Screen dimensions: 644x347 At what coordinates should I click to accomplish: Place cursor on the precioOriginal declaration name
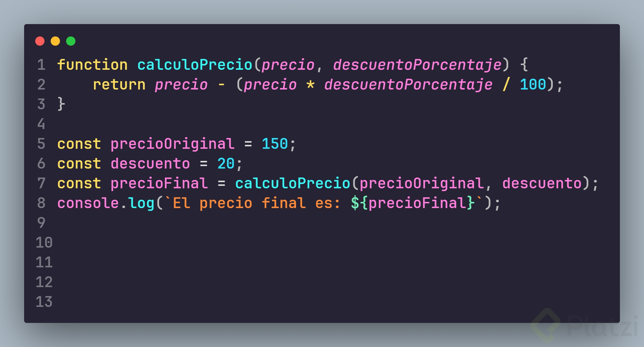(x=172, y=144)
